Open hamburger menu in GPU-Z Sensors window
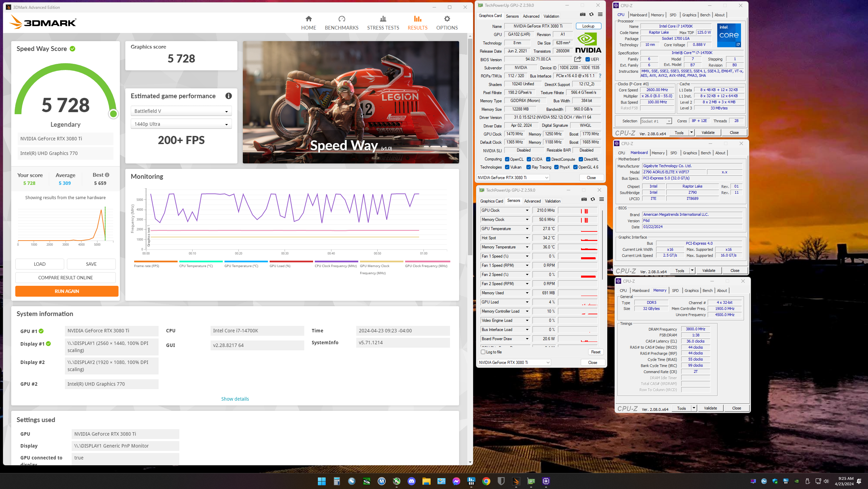This screenshot has width=868, height=489. (x=601, y=199)
